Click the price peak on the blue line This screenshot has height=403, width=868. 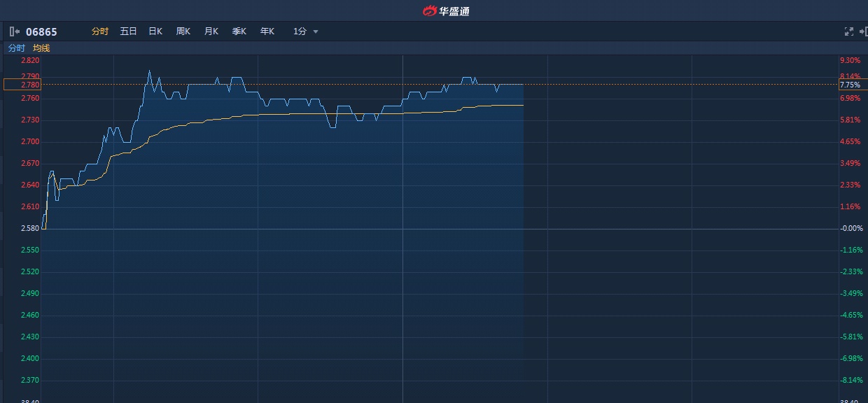click(x=149, y=71)
